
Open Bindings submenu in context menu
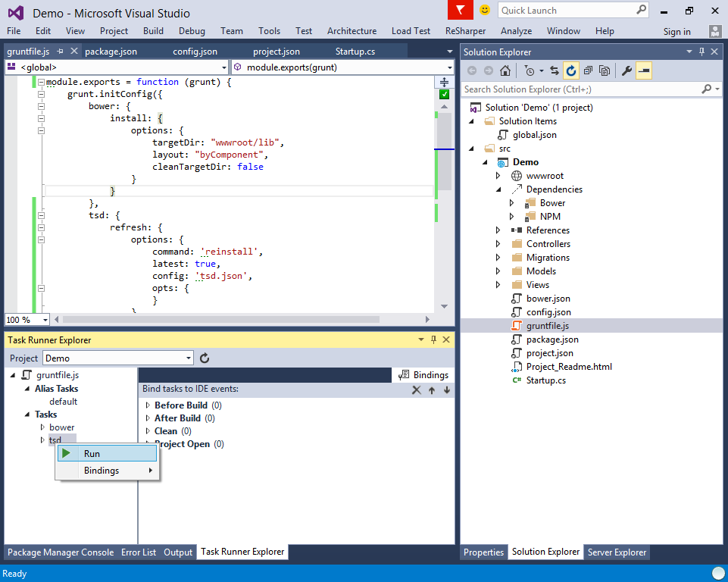[x=107, y=471]
